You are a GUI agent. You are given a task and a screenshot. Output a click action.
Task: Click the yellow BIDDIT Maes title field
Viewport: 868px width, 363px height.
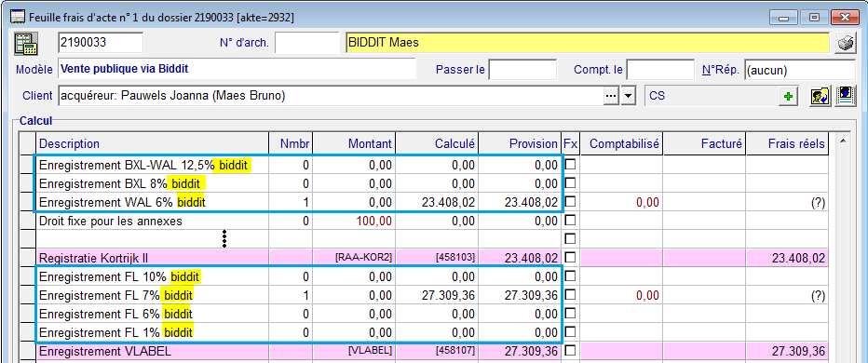click(588, 43)
